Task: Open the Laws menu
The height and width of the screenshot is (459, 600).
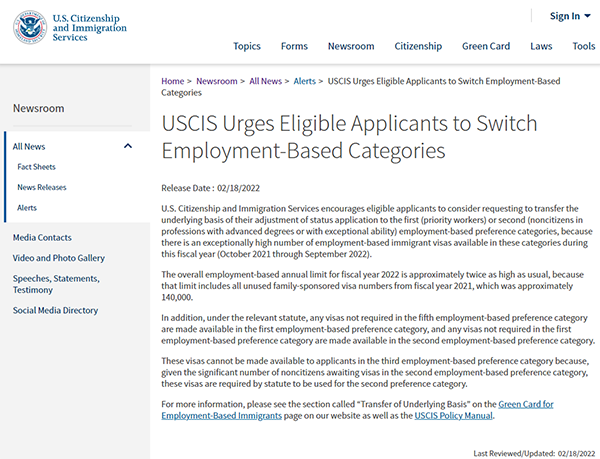Action: pos(541,46)
